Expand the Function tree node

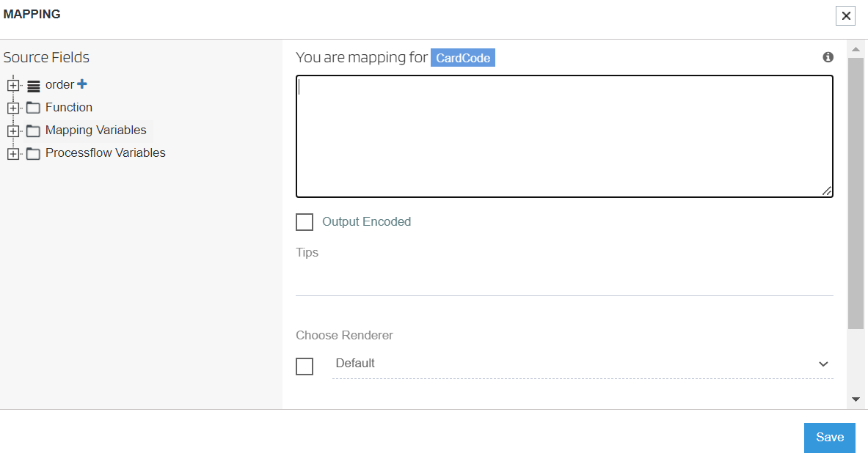pyautogui.click(x=12, y=108)
